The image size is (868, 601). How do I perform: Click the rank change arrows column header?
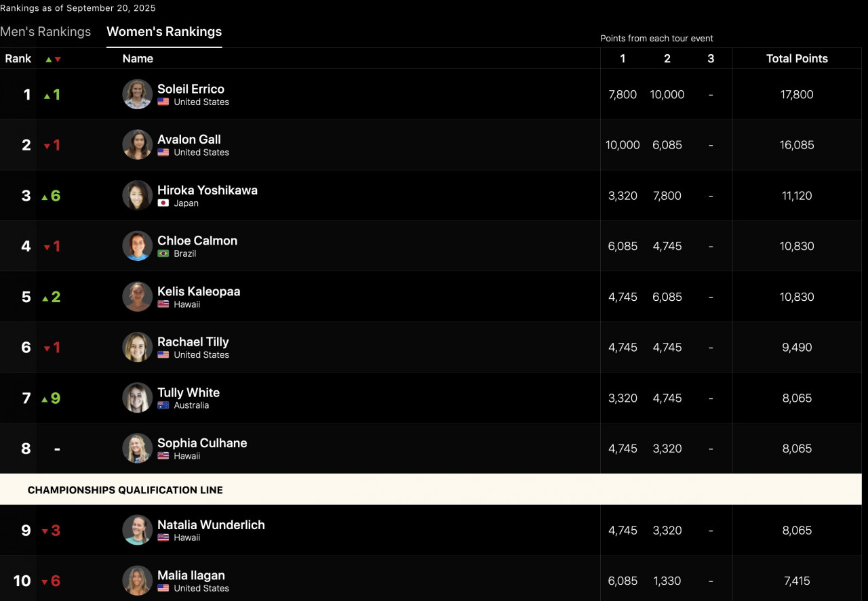click(x=53, y=59)
